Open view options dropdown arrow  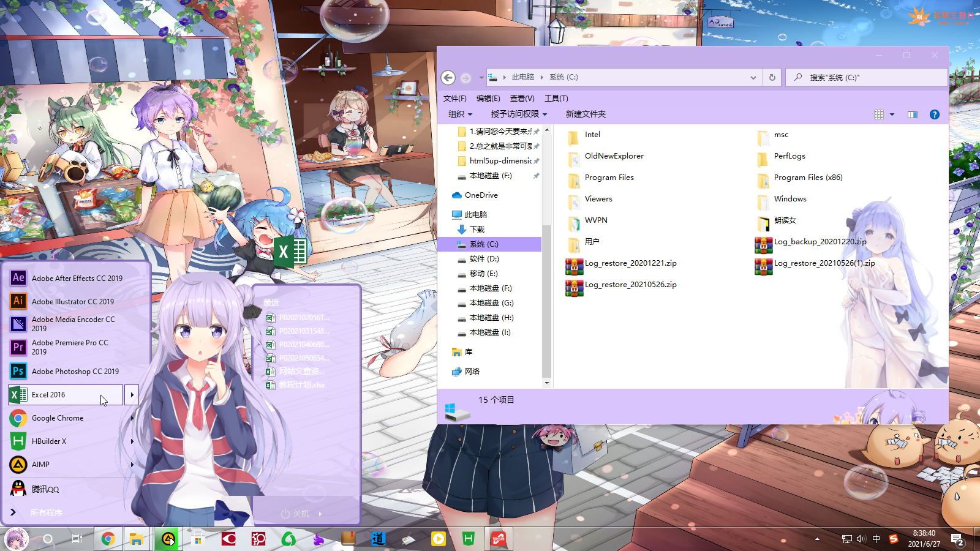892,114
